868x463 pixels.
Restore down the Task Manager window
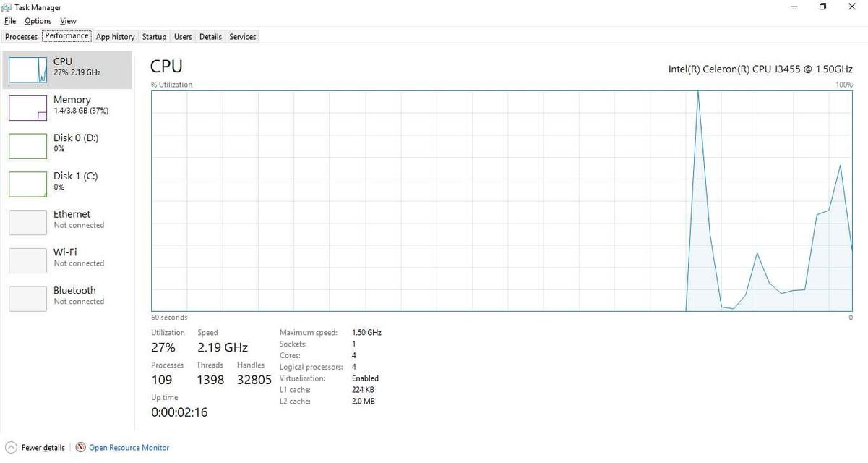point(822,7)
